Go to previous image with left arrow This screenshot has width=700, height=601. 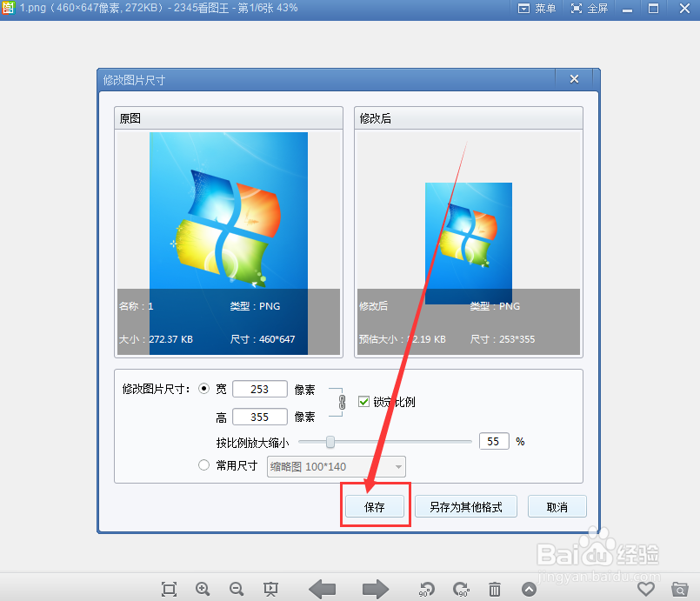(323, 589)
